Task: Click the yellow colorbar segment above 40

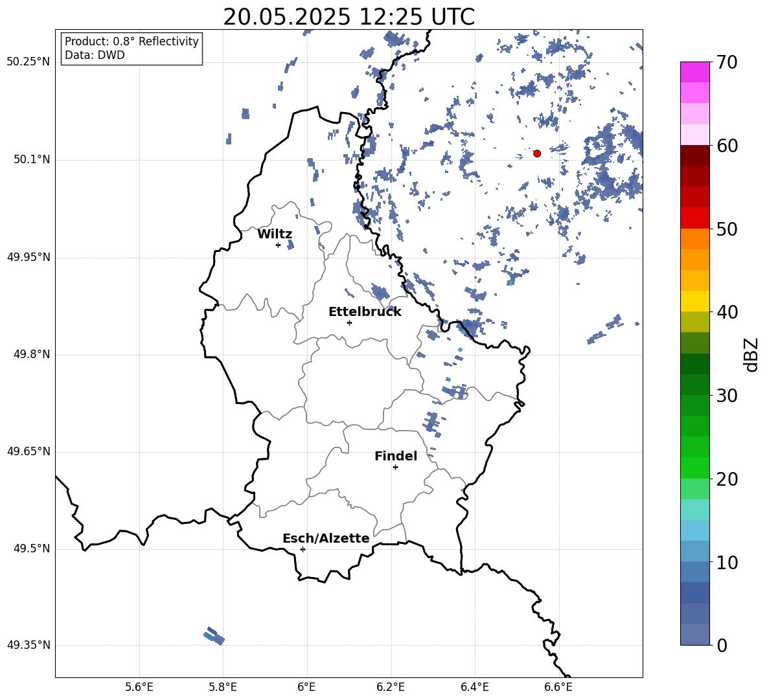Action: coord(695,301)
